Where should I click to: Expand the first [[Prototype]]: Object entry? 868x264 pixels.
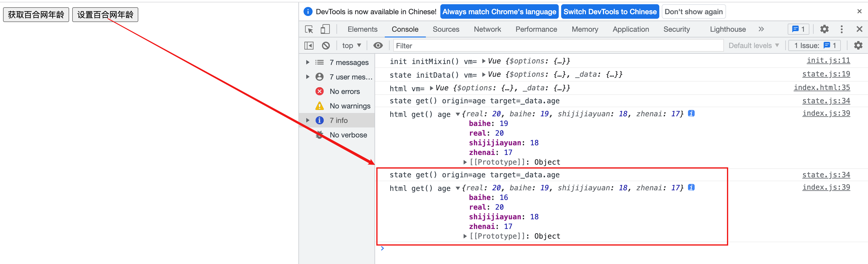point(465,162)
